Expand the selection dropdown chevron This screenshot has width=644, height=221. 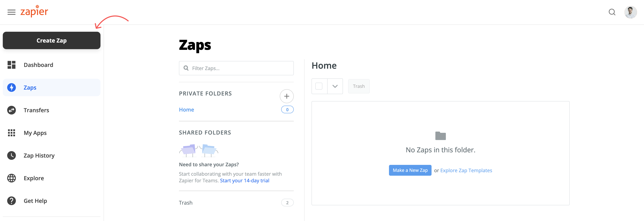pos(335,86)
